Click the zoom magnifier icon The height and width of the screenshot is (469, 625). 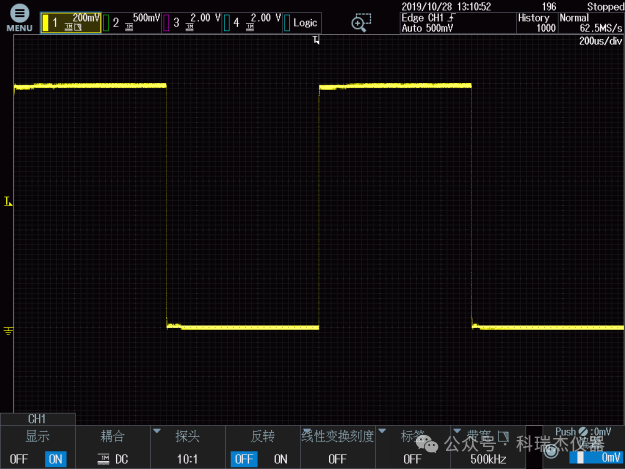[x=361, y=22]
